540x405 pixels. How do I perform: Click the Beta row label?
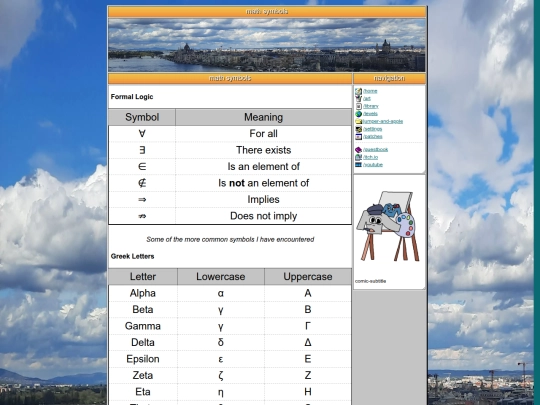pos(143,310)
